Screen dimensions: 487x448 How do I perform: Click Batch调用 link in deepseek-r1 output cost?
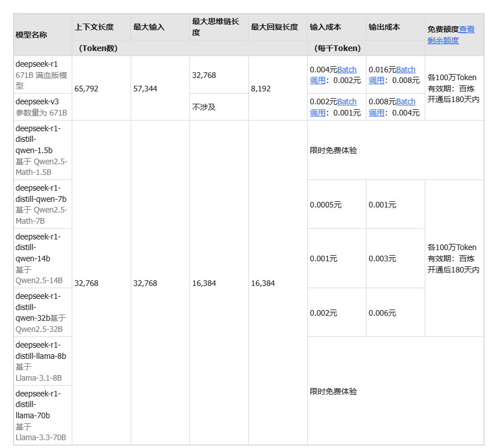[x=392, y=75]
